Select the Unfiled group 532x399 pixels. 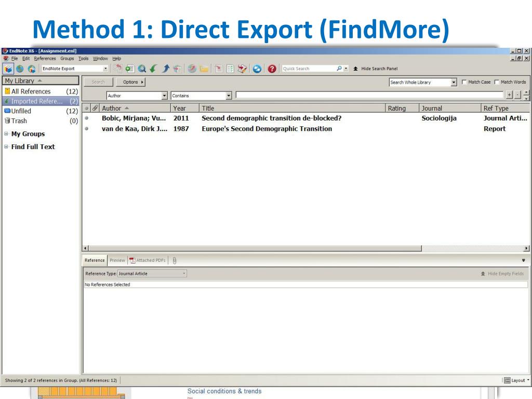41,111
